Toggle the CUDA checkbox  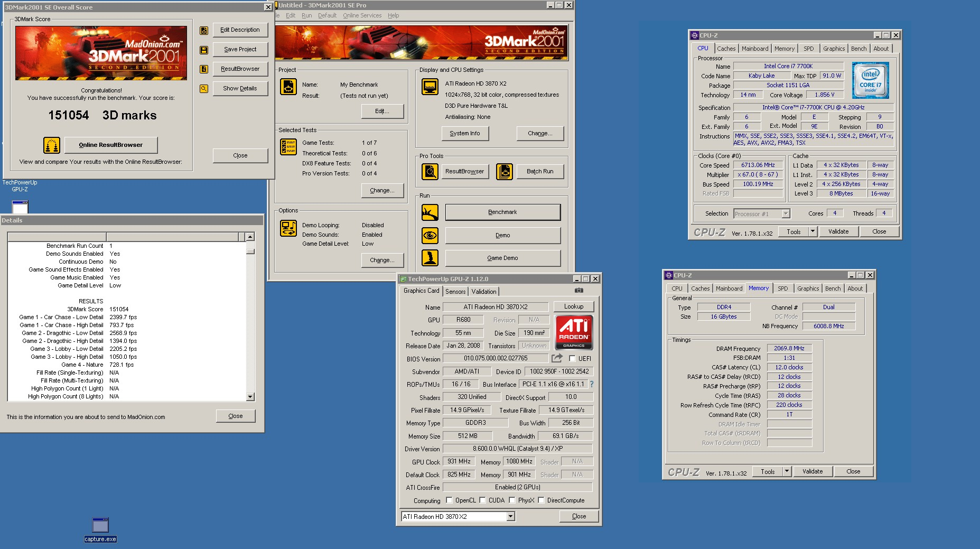[x=482, y=500]
